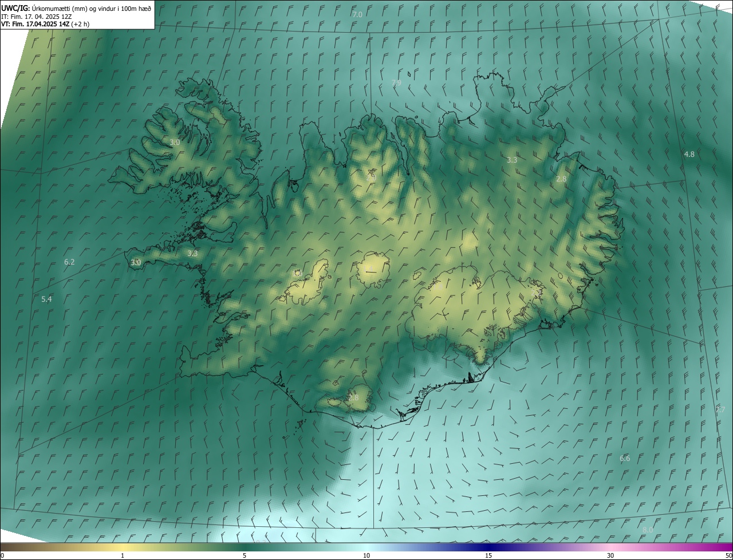The height and width of the screenshot is (560, 733).
Task: Click the 3.0 value over the Westfjords
Action: tap(175, 142)
